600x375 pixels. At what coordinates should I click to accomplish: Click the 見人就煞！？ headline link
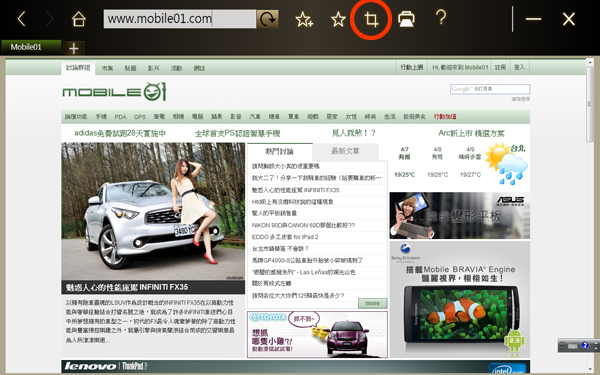354,133
